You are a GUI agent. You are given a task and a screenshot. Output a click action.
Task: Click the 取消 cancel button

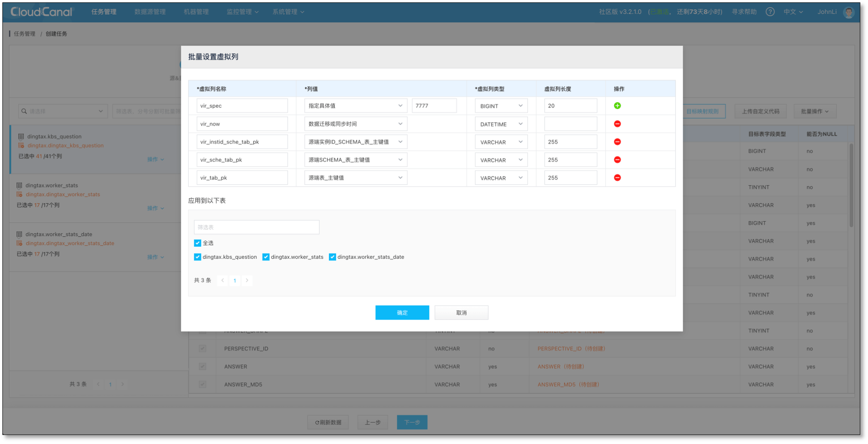click(461, 313)
